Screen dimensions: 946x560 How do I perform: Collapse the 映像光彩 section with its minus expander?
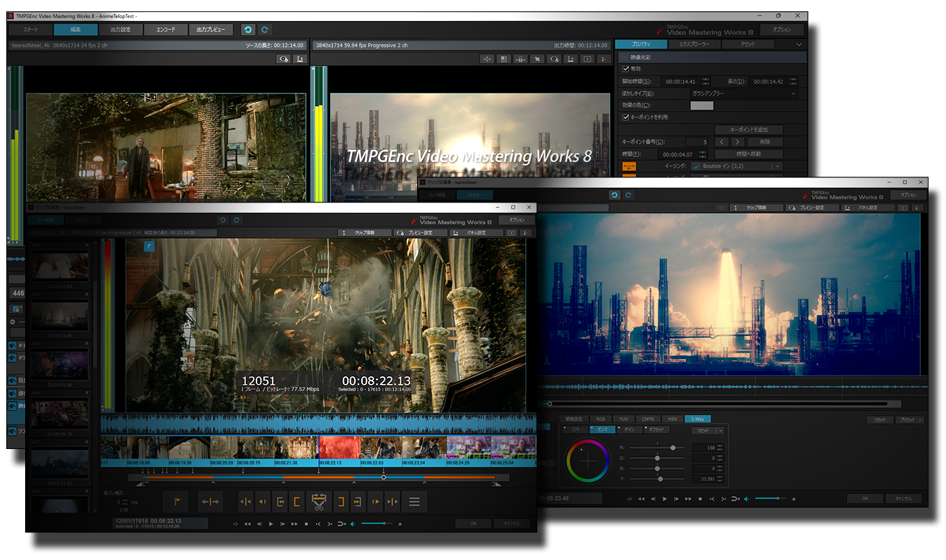pos(623,57)
